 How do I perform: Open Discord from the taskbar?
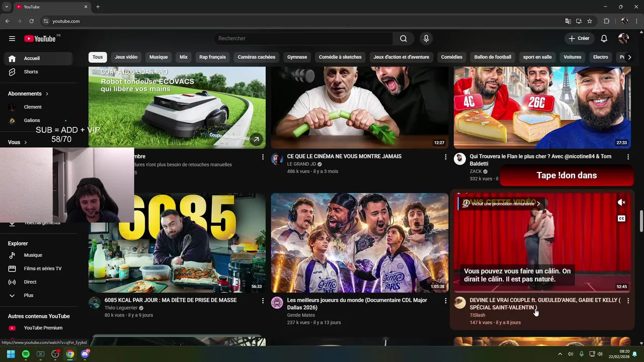(85, 354)
